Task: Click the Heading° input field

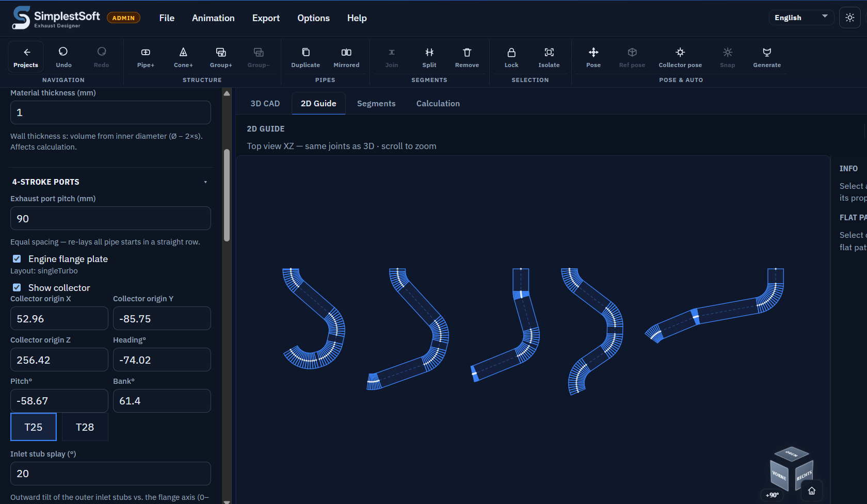Action: click(x=162, y=360)
